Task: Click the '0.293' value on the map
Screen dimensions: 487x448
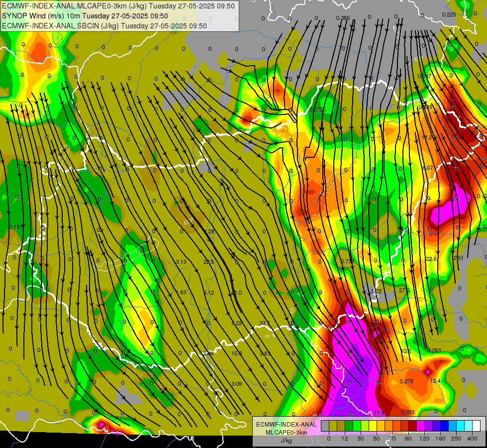Action: 407,412
